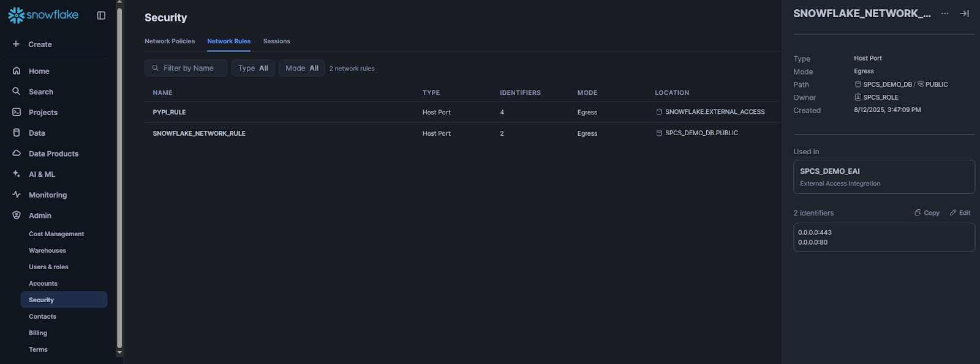Click the Projects icon in the sidebar
This screenshot has height=364, width=980.
point(17,112)
